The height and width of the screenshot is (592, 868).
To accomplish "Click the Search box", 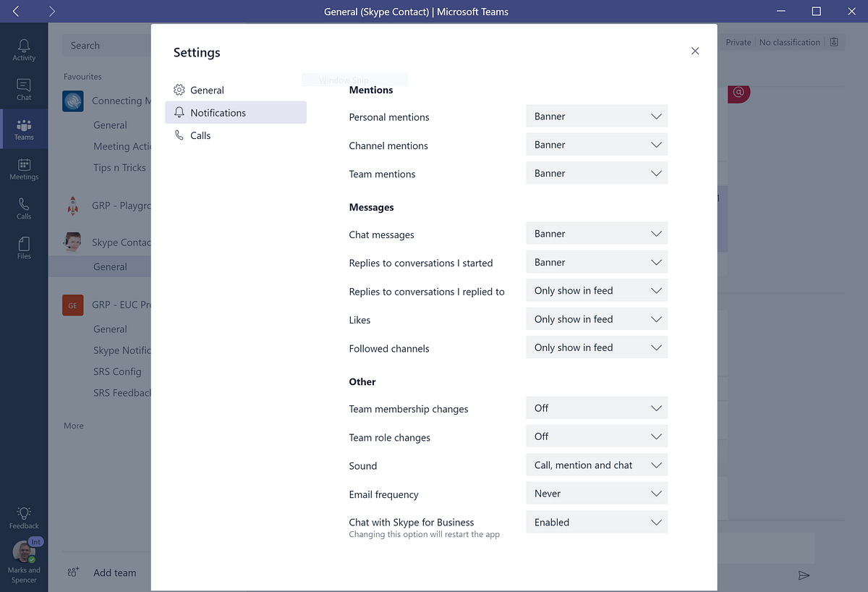I will [106, 45].
